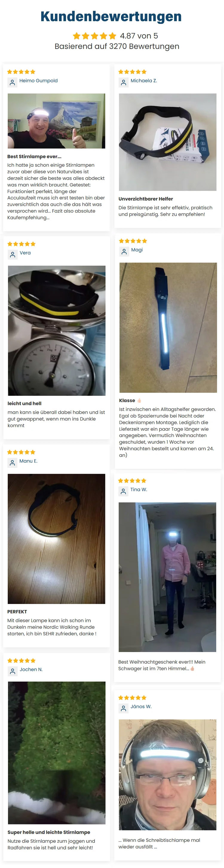Click the avatar icon beside Jochen N.
The width and height of the screenshot is (224, 868).
coord(13,671)
